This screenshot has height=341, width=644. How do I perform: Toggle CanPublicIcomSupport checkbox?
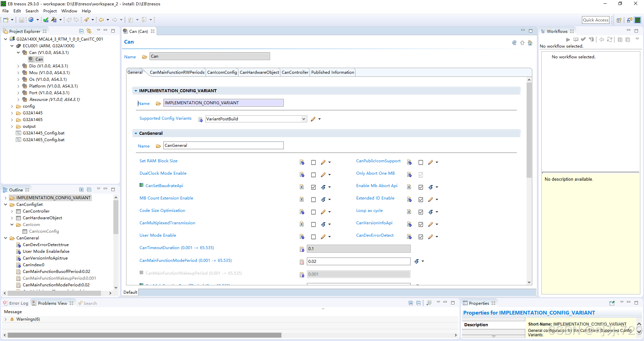(421, 162)
